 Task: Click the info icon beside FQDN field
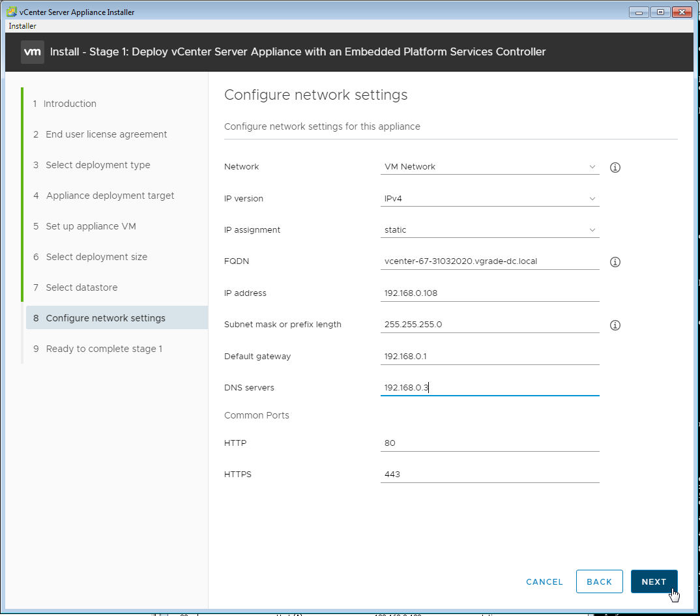pos(615,262)
